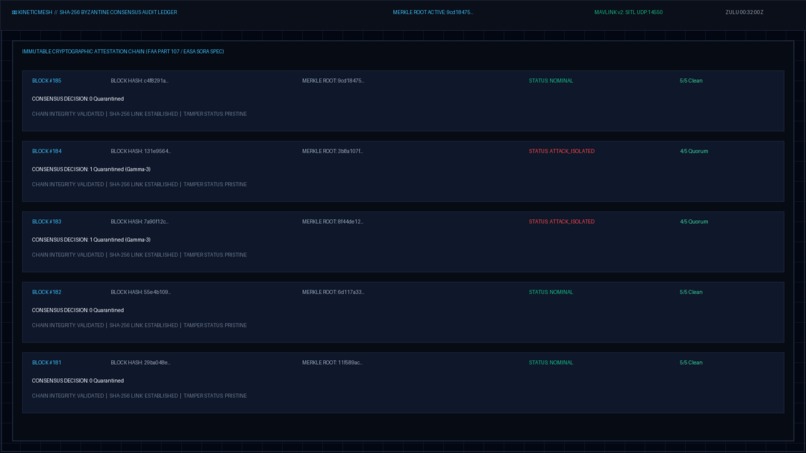Select the MERKLE ROOT ACTIVE indicator in the header
Screen dimensions: 806x453
tap(433, 12)
